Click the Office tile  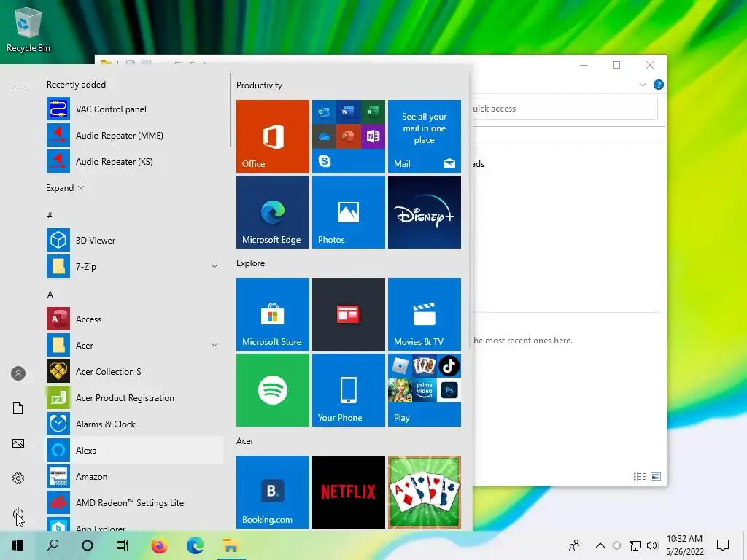point(273,136)
